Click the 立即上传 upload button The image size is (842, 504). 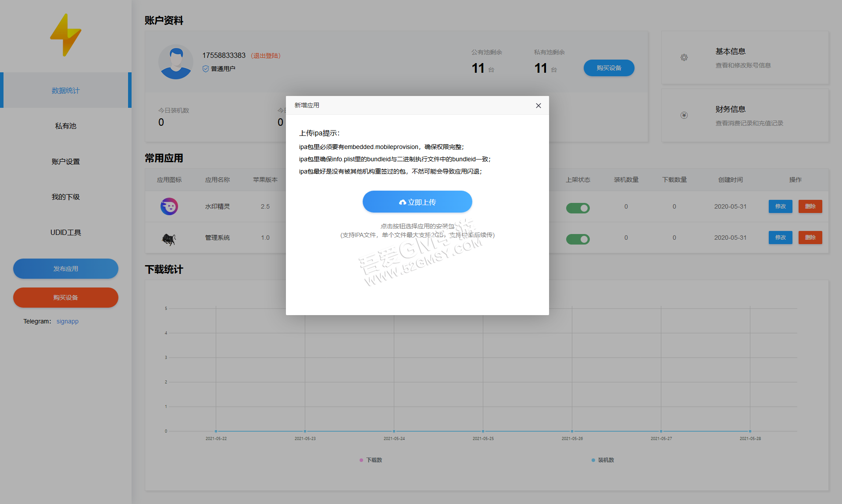417,202
